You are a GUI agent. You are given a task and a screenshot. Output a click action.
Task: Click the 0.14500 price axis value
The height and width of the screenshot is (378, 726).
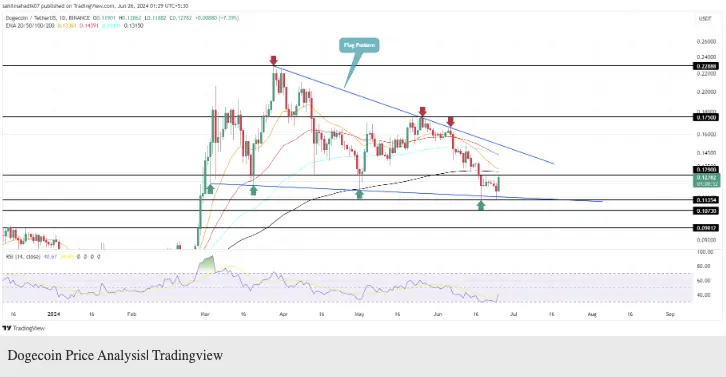click(706, 152)
